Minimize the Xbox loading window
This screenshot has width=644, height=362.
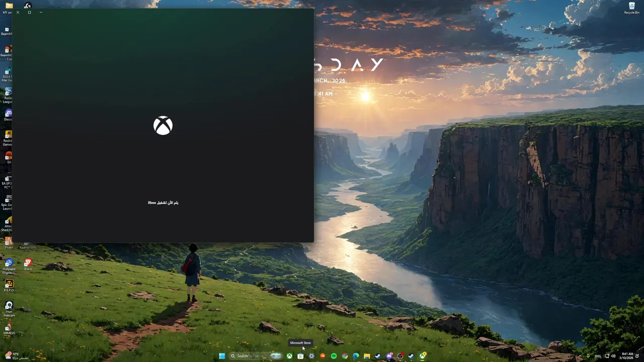[x=41, y=12]
